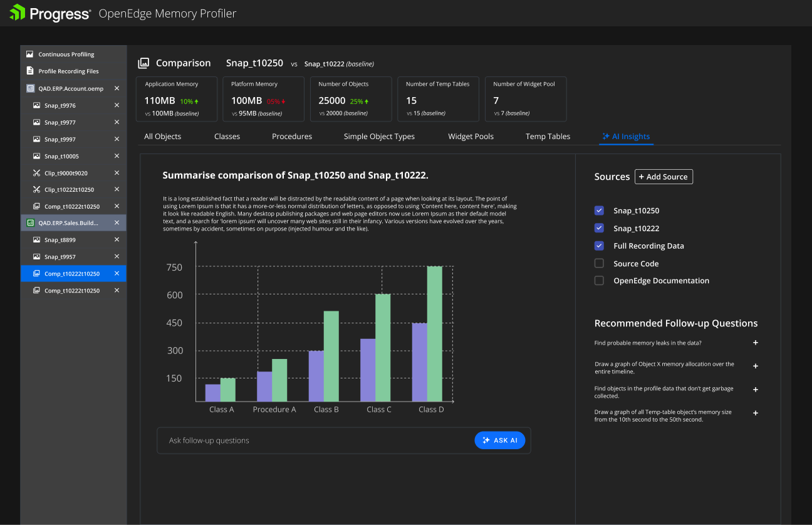The height and width of the screenshot is (525, 812).
Task: Select the QAD.ERP.Sales.Build recording file
Action: pos(70,223)
